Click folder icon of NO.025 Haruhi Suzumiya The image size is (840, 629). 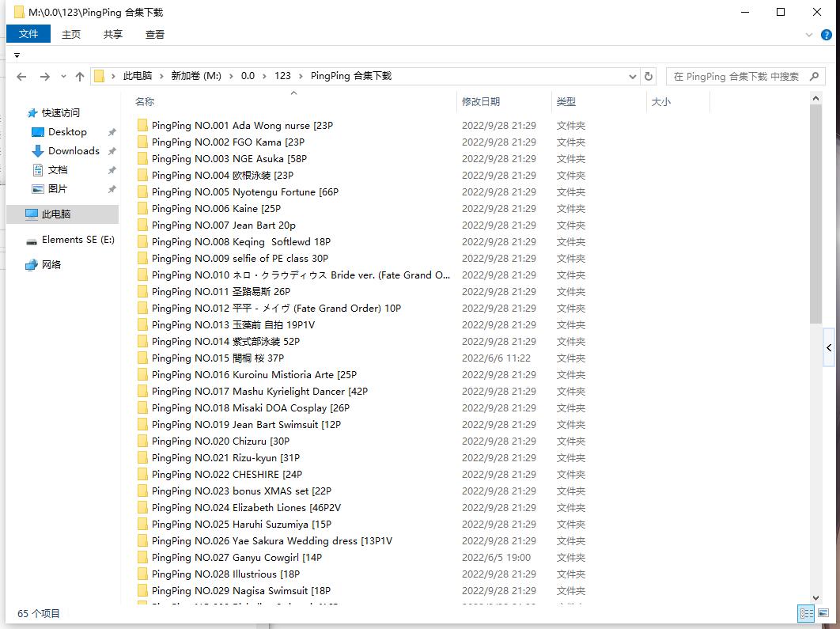click(142, 524)
